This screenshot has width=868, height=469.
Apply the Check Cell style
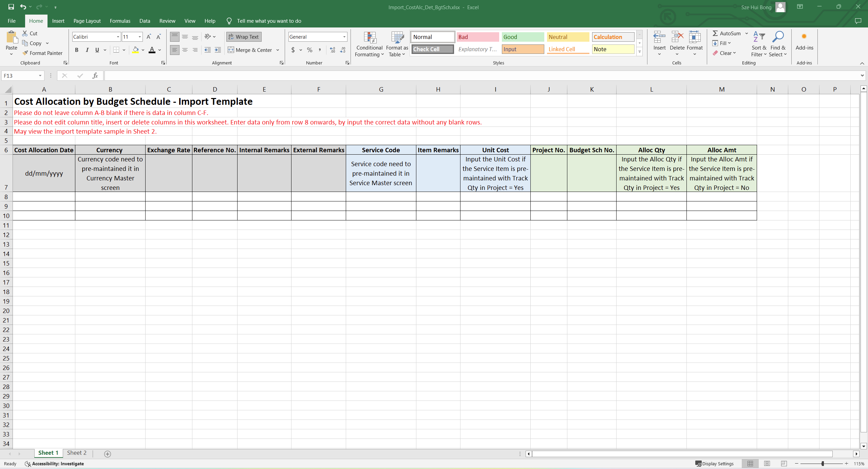tap(432, 49)
